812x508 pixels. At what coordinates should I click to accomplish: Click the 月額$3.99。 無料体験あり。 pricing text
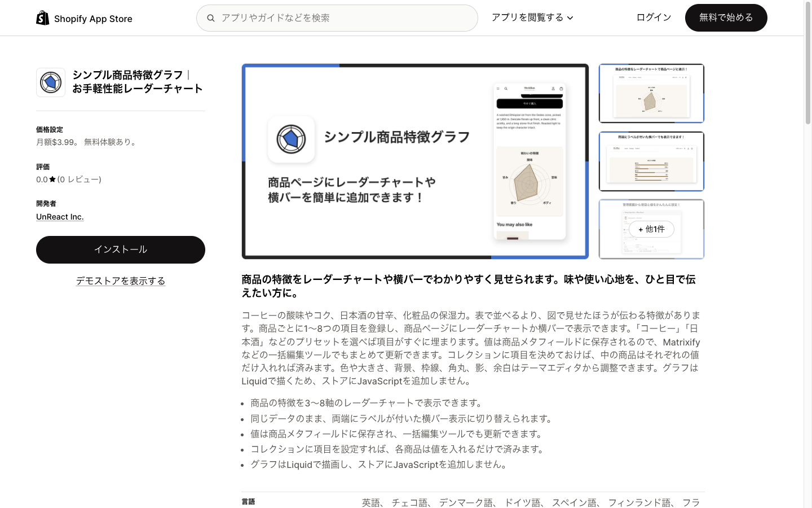click(x=87, y=142)
